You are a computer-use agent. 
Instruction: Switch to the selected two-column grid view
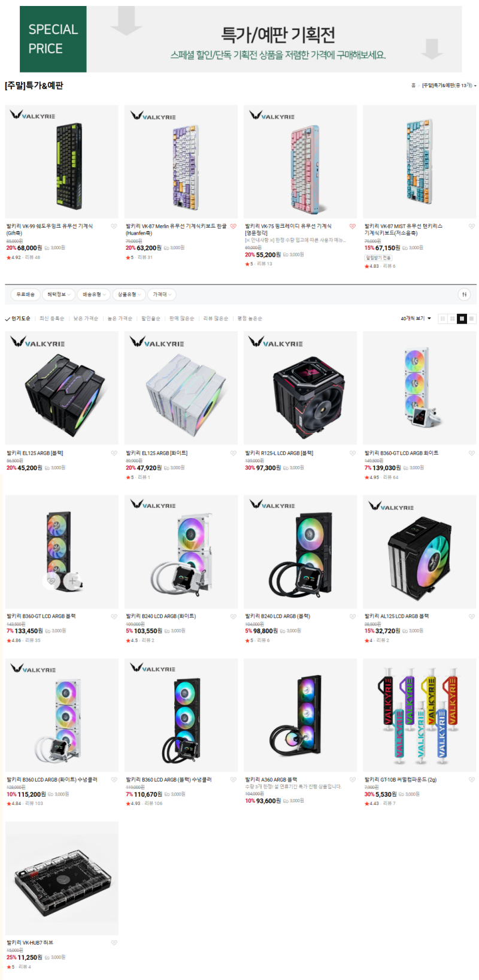(x=462, y=319)
